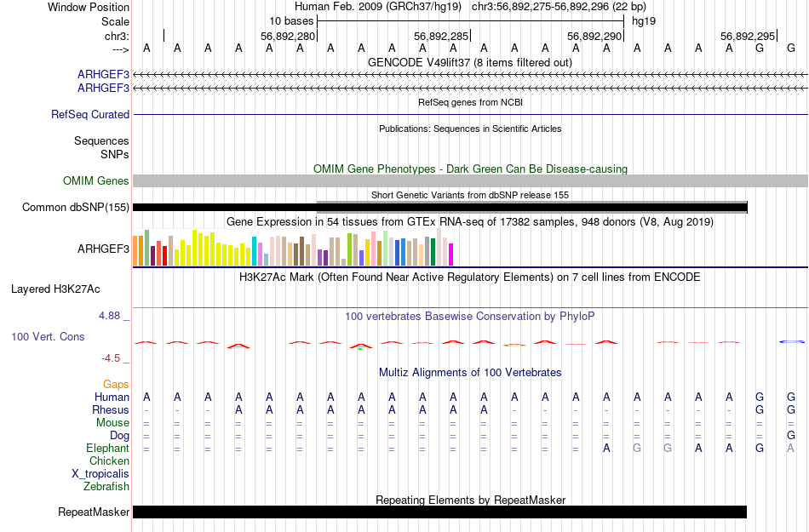Click the black RepeatMasker element bar

tap(439, 512)
